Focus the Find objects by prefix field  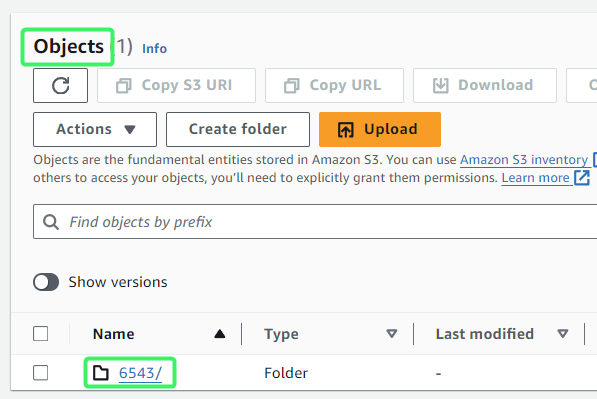pos(315,222)
